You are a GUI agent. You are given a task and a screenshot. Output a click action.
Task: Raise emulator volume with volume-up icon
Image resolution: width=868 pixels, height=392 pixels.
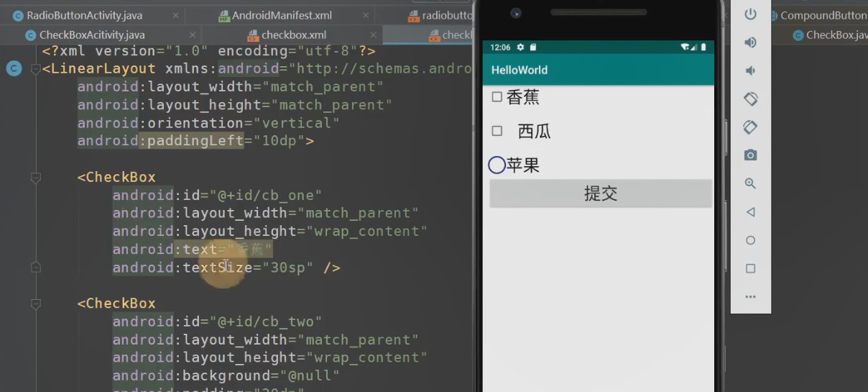(750, 42)
